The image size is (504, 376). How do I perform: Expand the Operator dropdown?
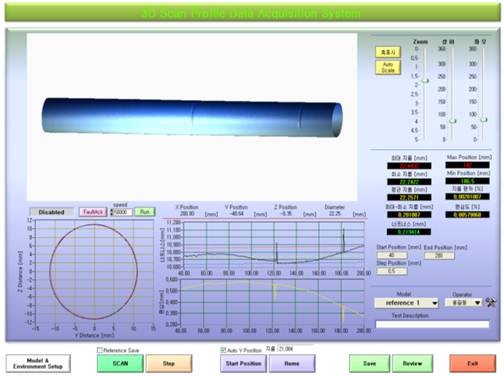pyautogui.click(x=464, y=303)
